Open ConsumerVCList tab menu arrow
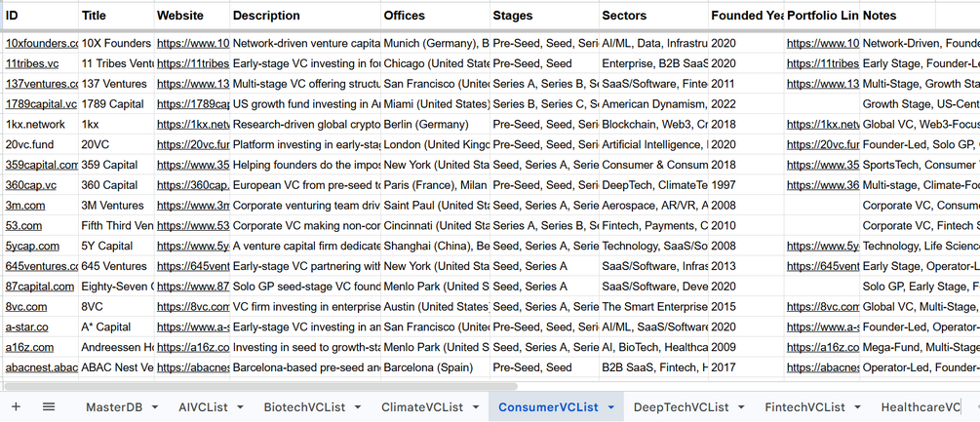The width and height of the screenshot is (980, 422). pos(611,407)
